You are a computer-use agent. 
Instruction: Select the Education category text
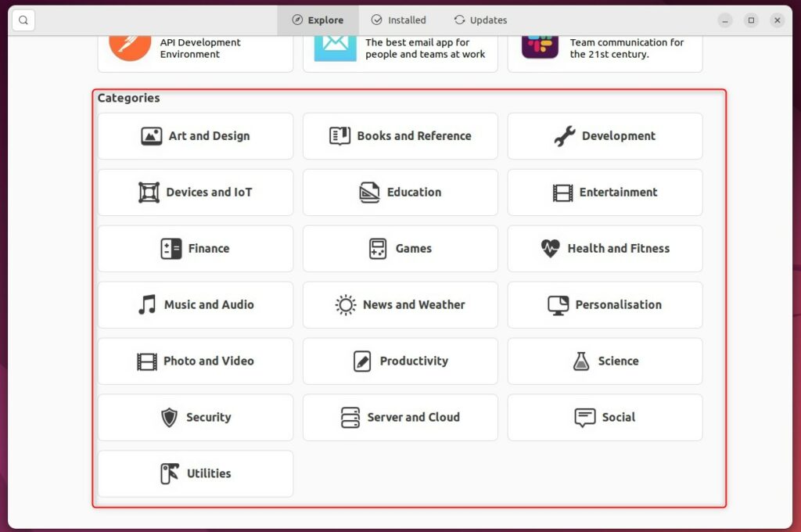click(x=415, y=192)
